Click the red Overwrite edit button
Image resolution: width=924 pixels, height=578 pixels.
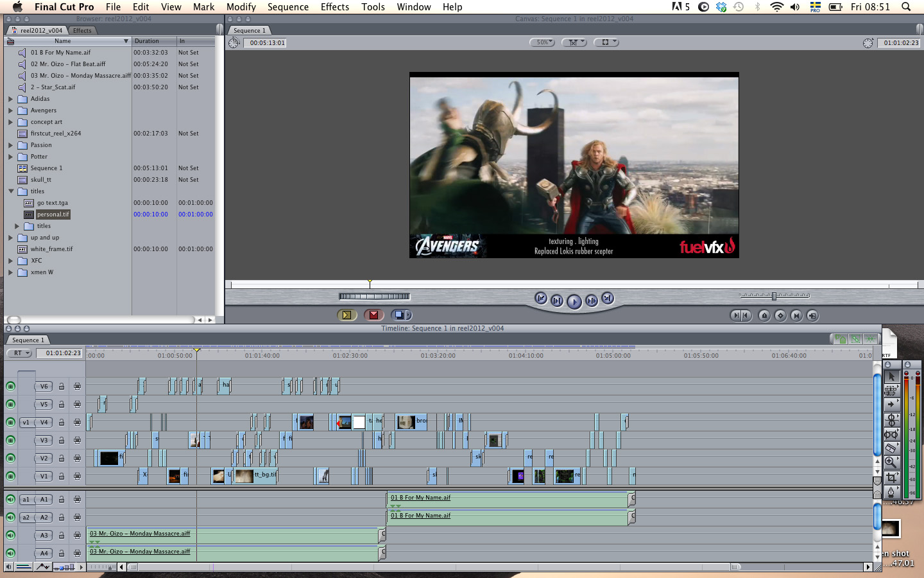point(374,315)
